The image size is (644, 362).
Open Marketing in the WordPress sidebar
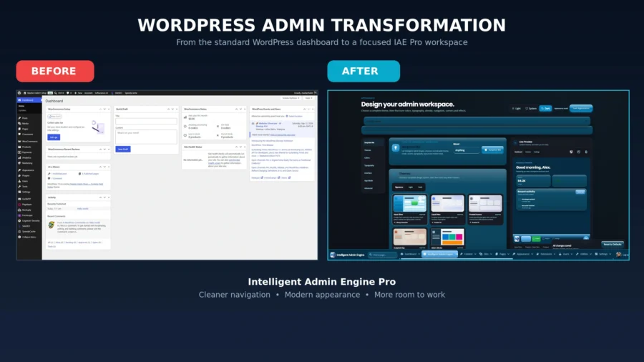(26, 163)
